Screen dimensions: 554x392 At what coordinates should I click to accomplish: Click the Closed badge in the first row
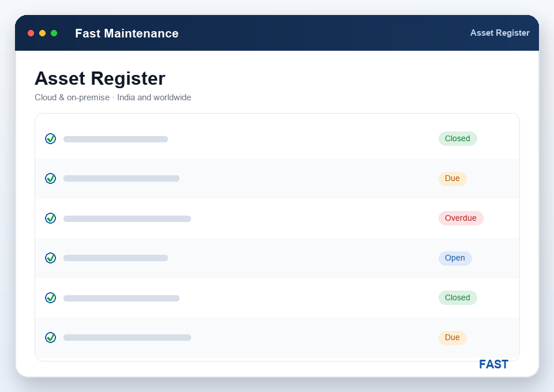[x=458, y=139]
